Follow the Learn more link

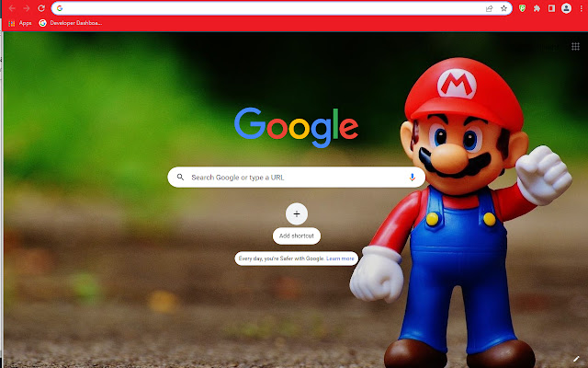coord(340,259)
